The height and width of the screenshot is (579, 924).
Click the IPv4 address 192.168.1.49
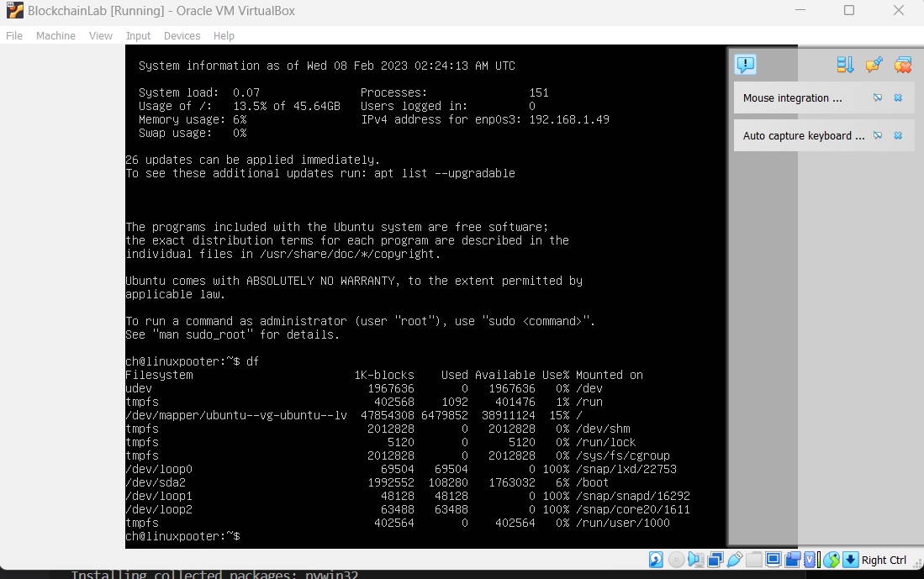(569, 119)
